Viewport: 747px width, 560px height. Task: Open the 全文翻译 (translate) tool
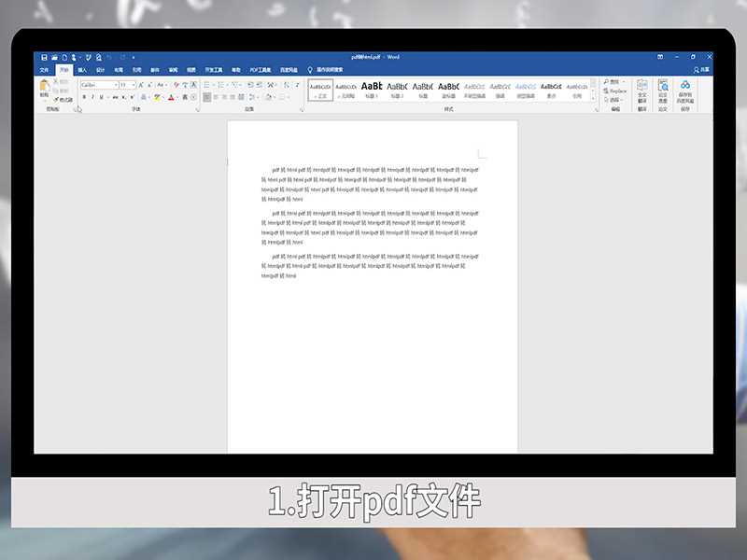[x=641, y=89]
